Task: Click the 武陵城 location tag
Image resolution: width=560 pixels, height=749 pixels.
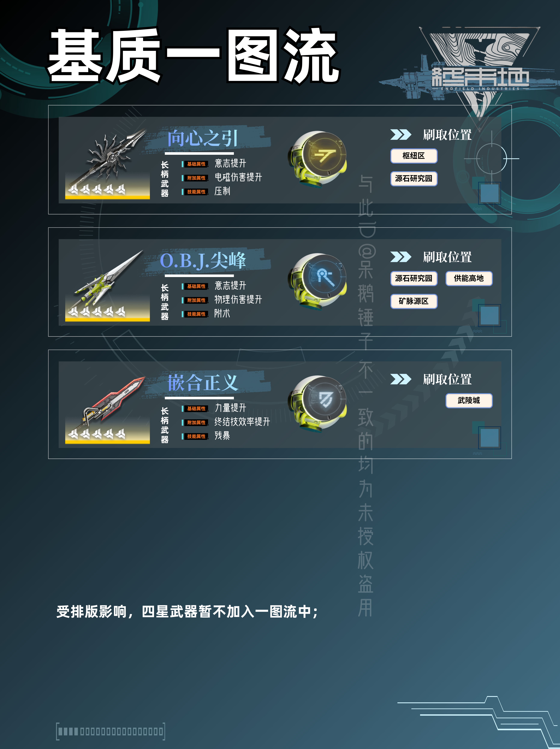Action: tap(469, 401)
